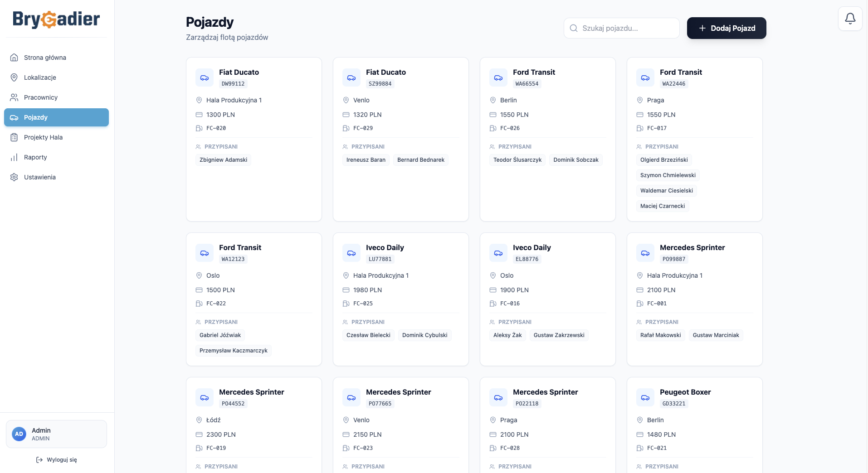The width and height of the screenshot is (868, 473).
Task: Click employee tag Aleksy Żak
Action: point(507,335)
